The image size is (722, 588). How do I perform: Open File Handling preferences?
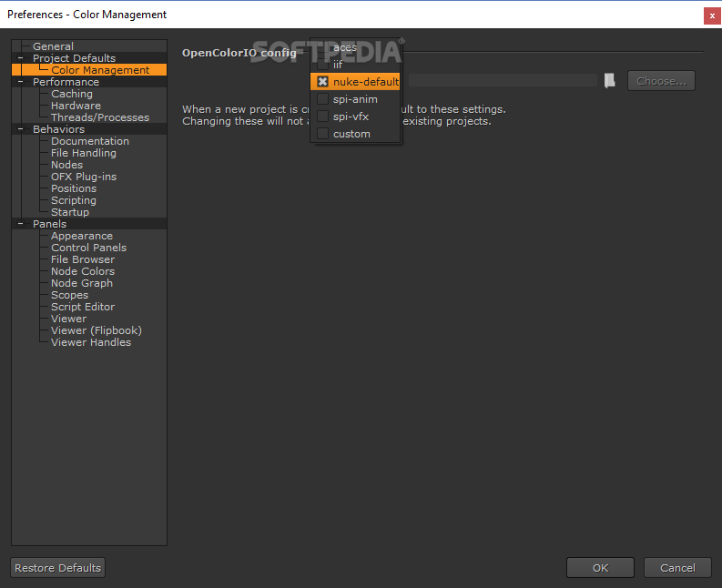click(x=84, y=153)
